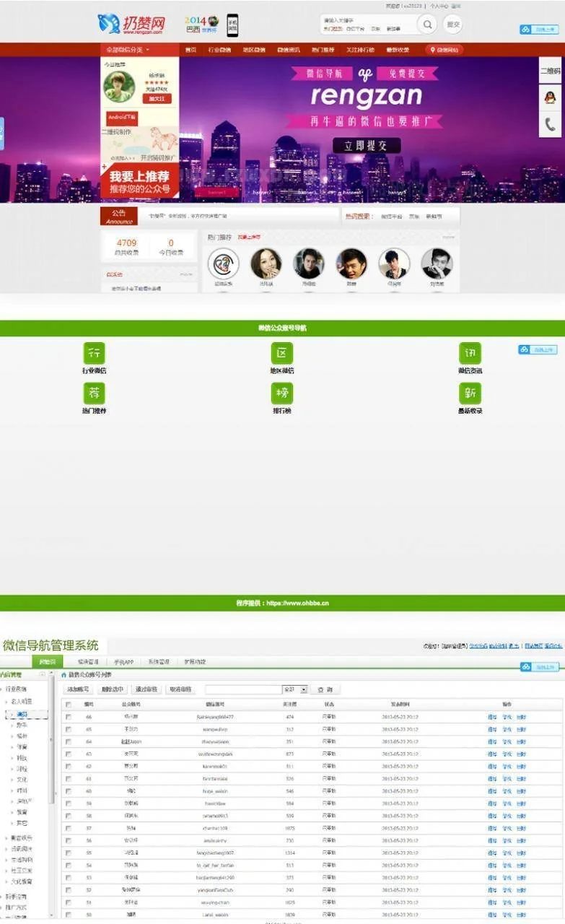Screen dimensions: 565x924
Task: Switch to the 系统管理 admin tab
Action: (x=159, y=661)
